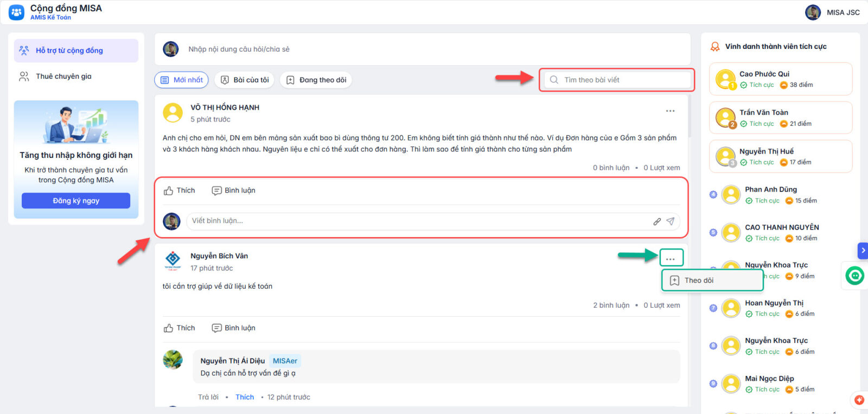
Task: Open the more options of VÕ THỊ HỒNG HẠNH's post
Action: click(671, 111)
